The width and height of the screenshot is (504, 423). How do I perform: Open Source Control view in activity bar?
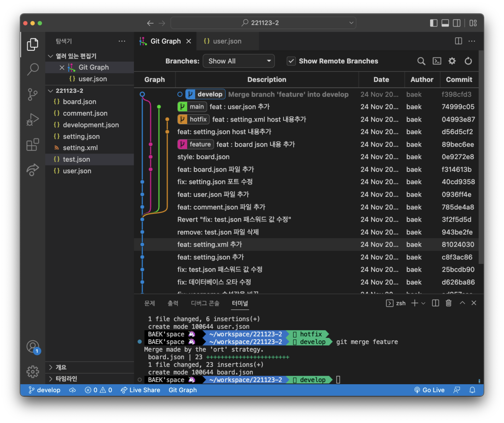point(33,94)
